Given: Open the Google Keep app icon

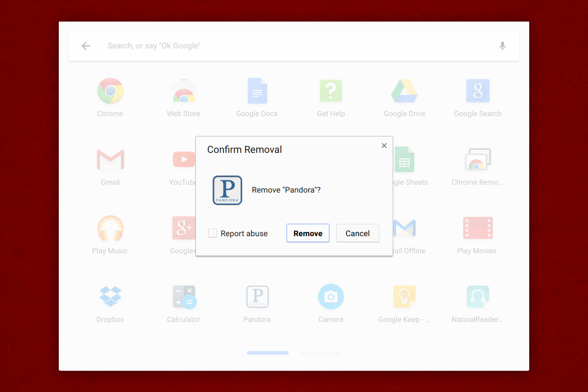Looking at the screenshot, I should pyautogui.click(x=404, y=297).
